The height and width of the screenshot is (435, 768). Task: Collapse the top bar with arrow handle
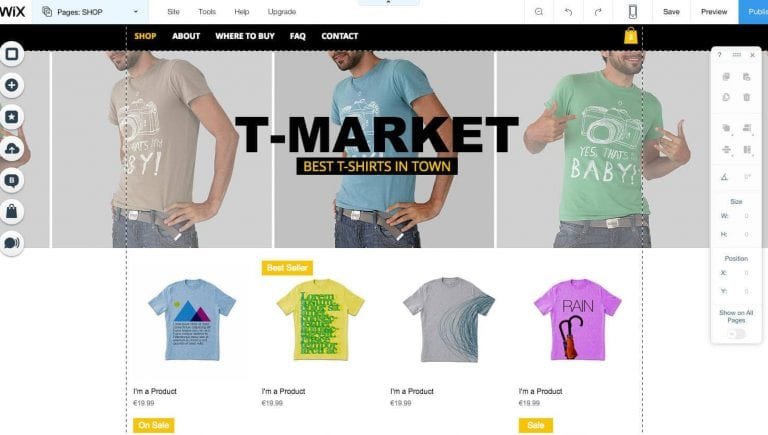click(x=388, y=2)
